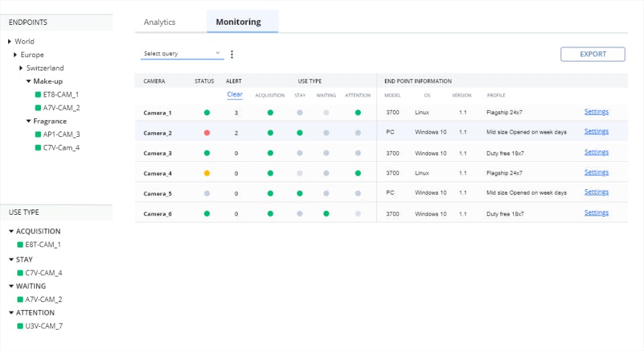Open the three-dot query options menu
This screenshot has height=351, width=644.
232,54
